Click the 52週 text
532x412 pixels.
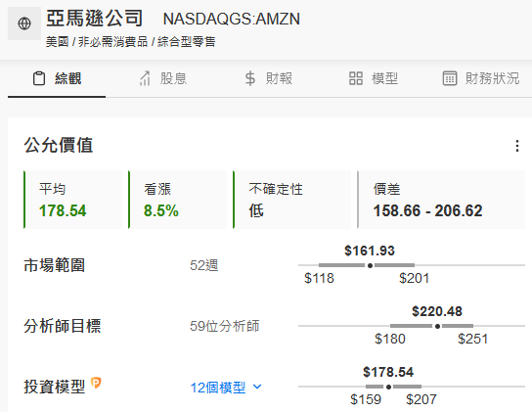(204, 265)
